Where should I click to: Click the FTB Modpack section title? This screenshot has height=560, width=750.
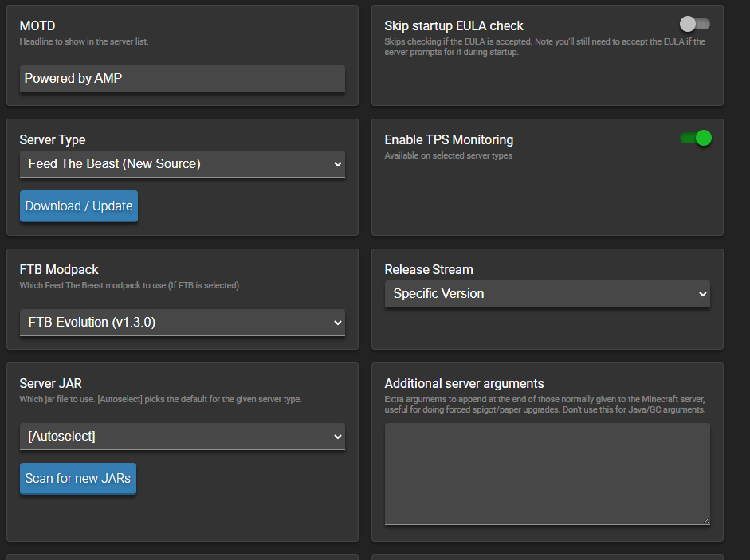(59, 270)
